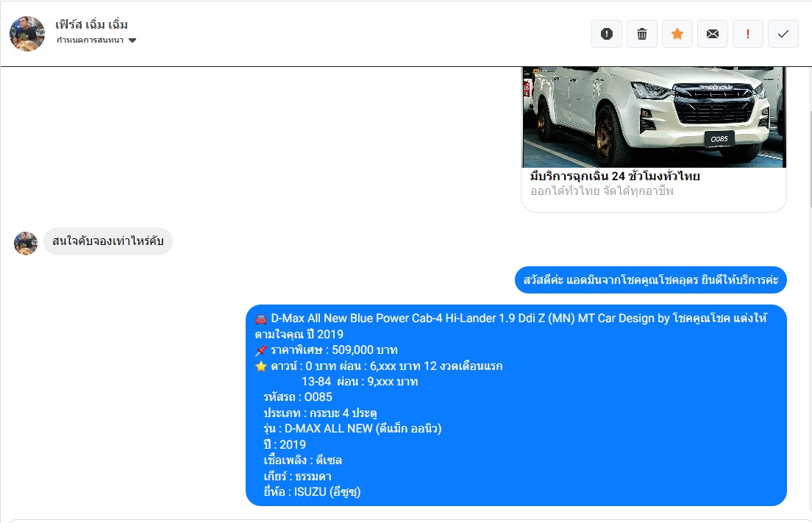Click contact name เฟิร์ส เฉิ่ม เฉิ่ม
The image size is (812, 523).
(x=92, y=25)
